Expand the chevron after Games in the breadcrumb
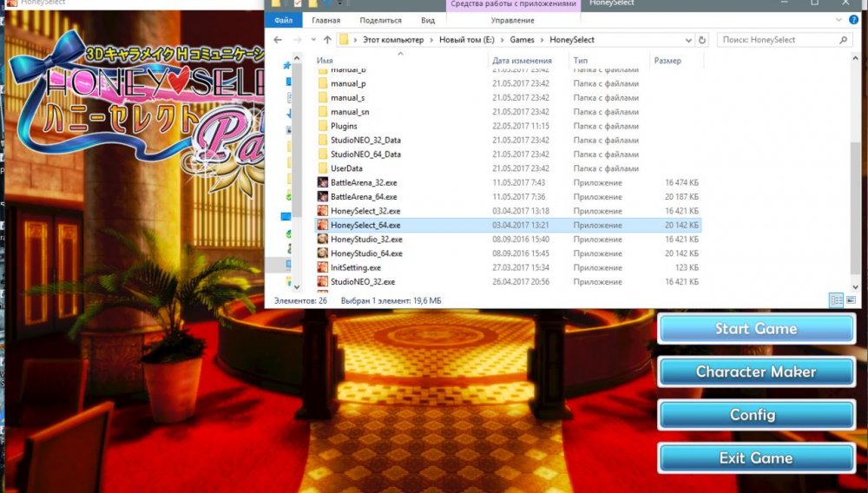The image size is (868, 493). pyautogui.click(x=543, y=40)
